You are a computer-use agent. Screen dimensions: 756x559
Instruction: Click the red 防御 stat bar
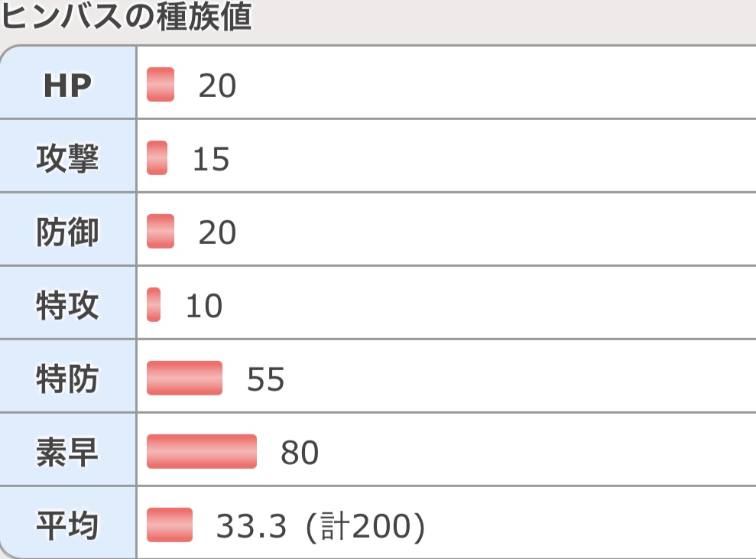(x=161, y=231)
